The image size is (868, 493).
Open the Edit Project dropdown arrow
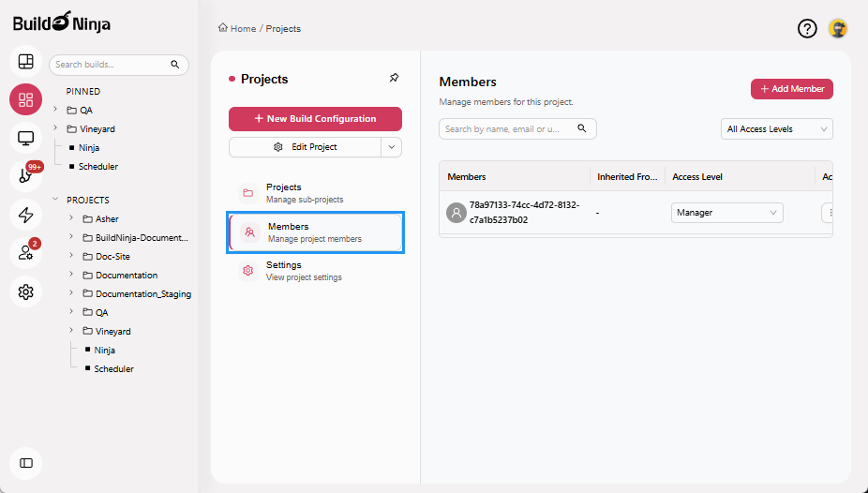(x=392, y=147)
